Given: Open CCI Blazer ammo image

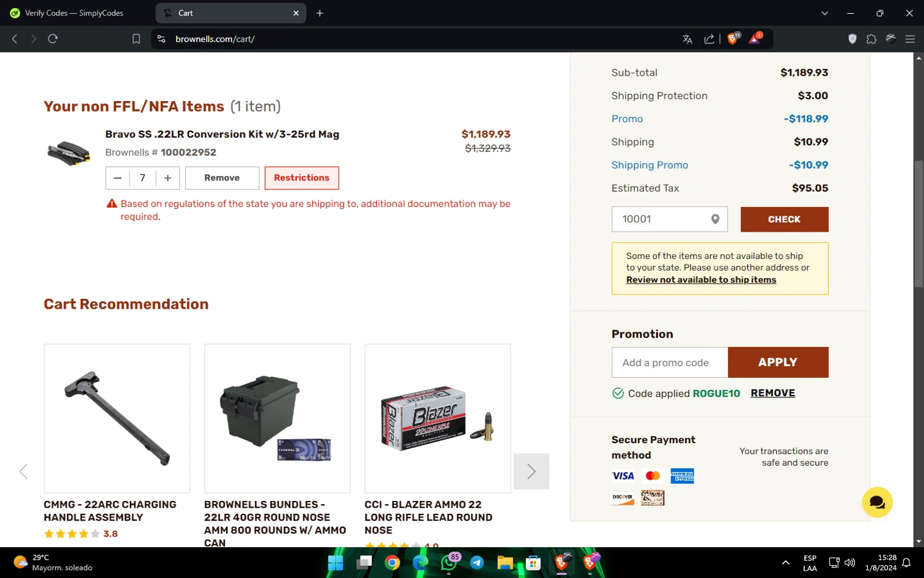Looking at the screenshot, I should pos(438,418).
